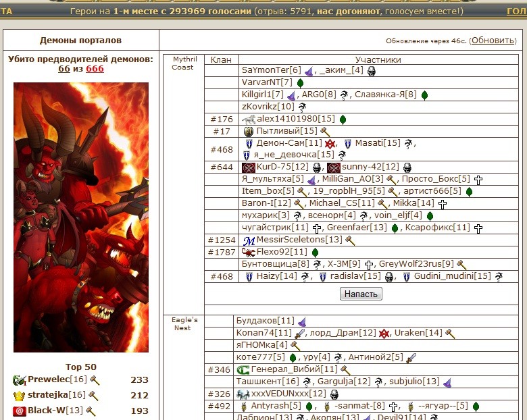Image resolution: width=527 pixels, height=420 pixels.
Task: Click the horse clan icon before alex14101980
Action: click(249, 120)
